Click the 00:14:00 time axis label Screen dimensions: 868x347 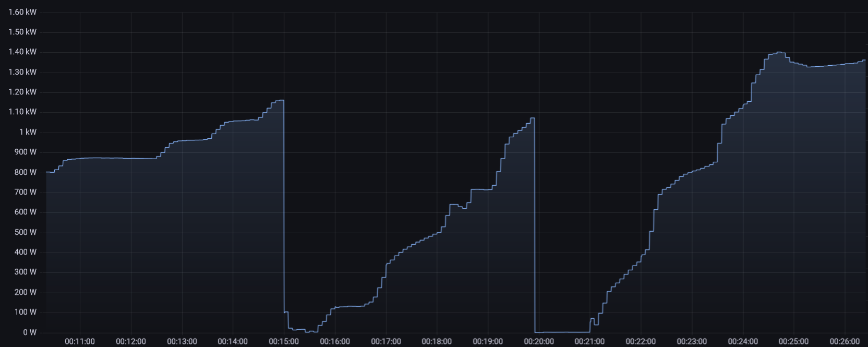click(x=233, y=341)
